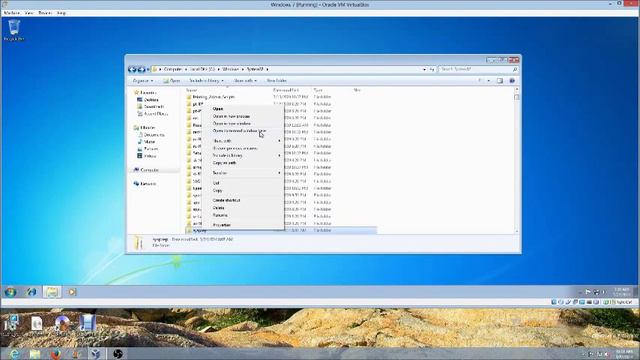Click the folder icon in the address bar
Viewport: 640px width, 360px height.
click(x=154, y=69)
